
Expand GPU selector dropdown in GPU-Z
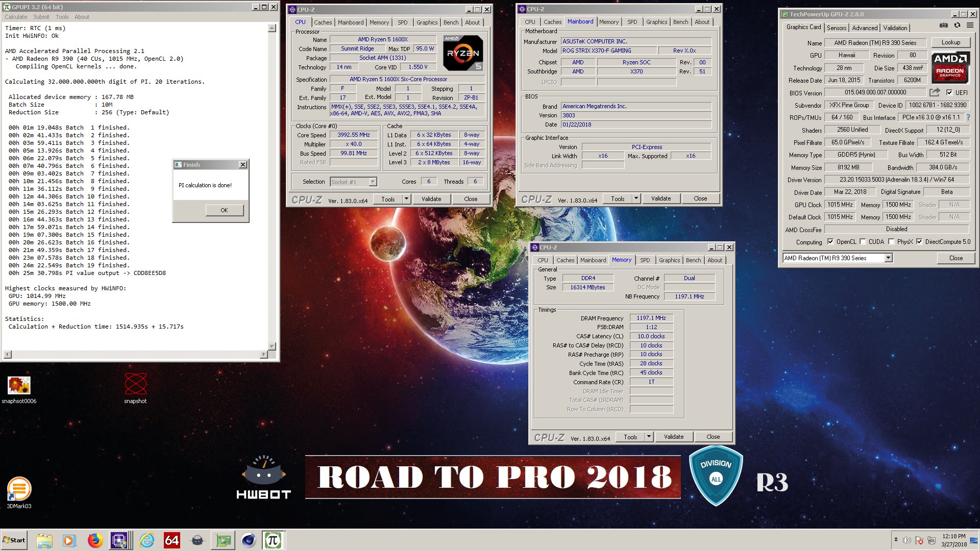tap(888, 258)
